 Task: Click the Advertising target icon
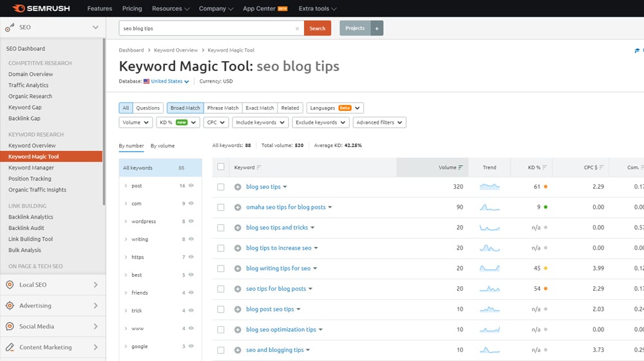pos(10,306)
